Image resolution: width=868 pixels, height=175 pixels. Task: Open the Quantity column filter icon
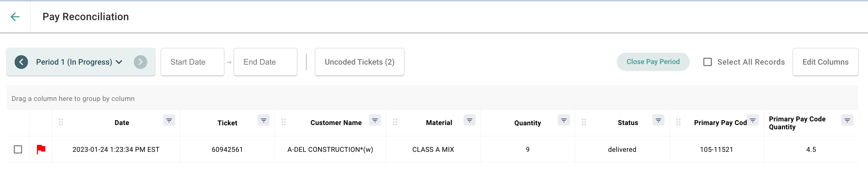tap(564, 120)
